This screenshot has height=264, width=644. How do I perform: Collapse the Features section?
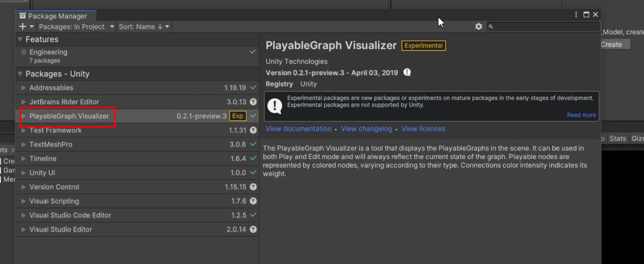[20, 39]
